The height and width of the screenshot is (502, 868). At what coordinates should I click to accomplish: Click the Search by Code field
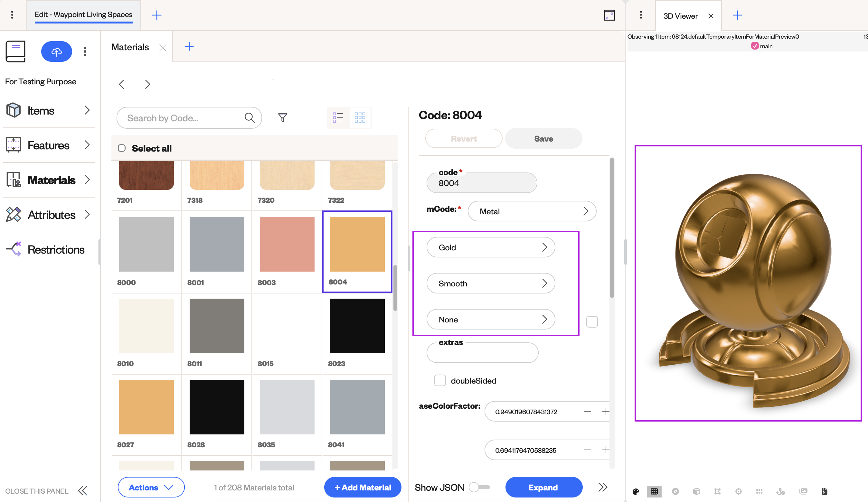click(189, 118)
